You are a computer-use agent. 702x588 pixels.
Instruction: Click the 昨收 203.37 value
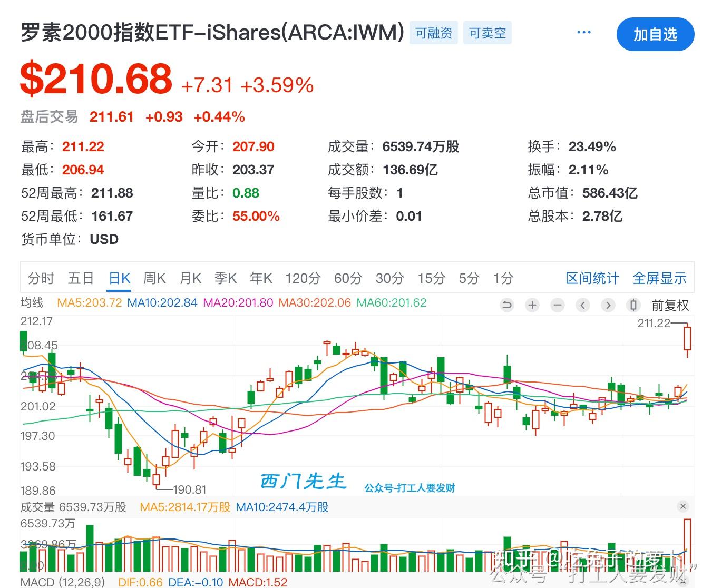coord(253,170)
